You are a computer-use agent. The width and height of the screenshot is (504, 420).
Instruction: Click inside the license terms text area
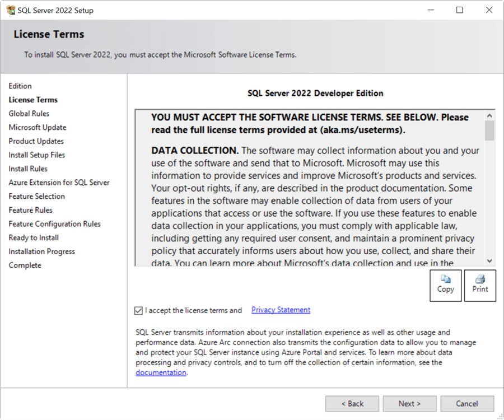pos(308,185)
